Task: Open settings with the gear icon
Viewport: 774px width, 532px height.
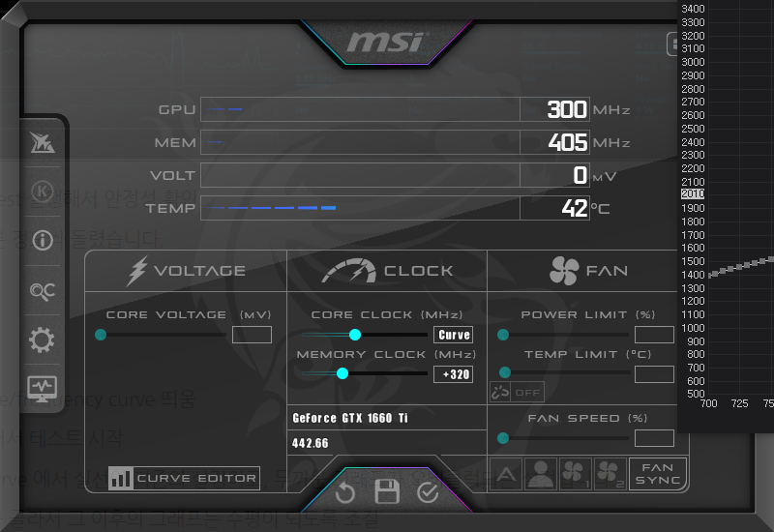Action: pos(42,340)
